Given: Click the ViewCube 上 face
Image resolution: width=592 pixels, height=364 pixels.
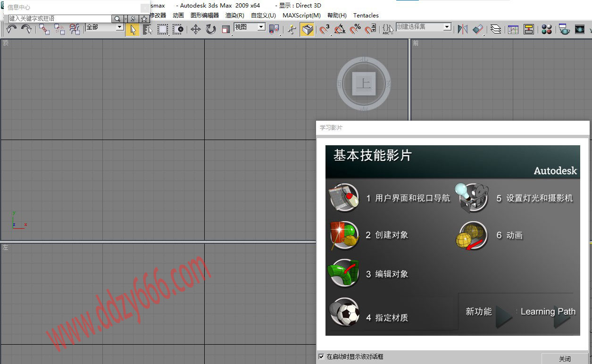Looking at the screenshot, I should [x=363, y=84].
